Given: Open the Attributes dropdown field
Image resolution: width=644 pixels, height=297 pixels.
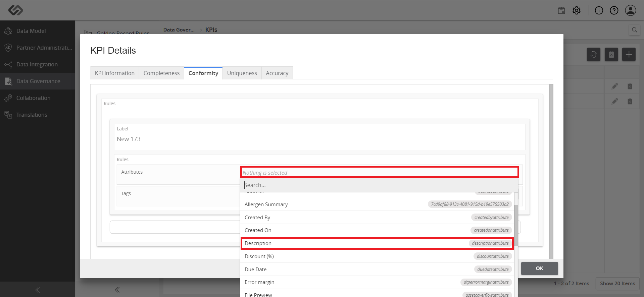Looking at the screenshot, I should pyautogui.click(x=380, y=172).
